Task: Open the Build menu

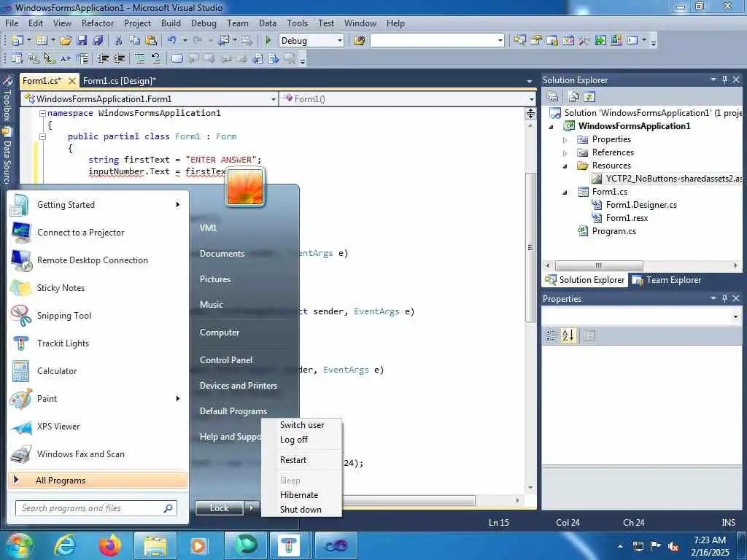Action: tap(171, 23)
